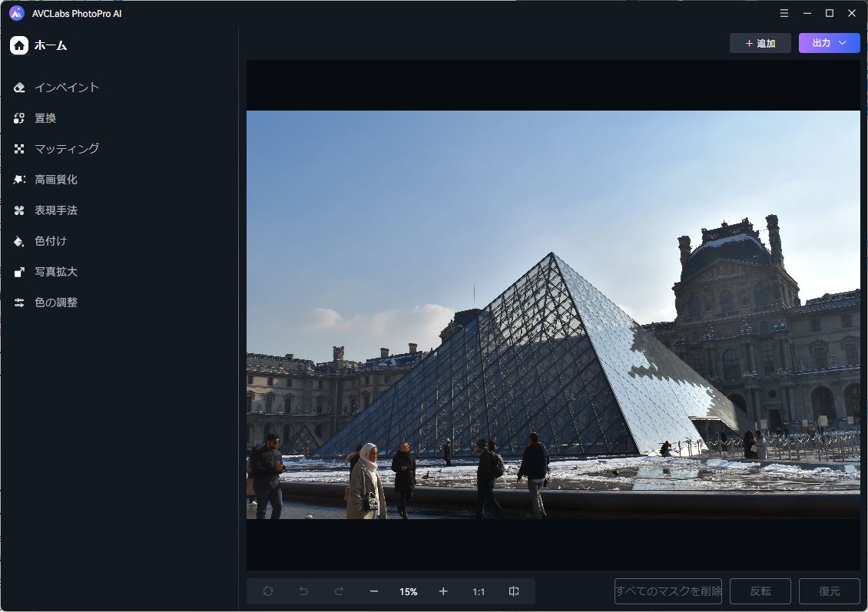Open the 表現手法 menu item
868x612 pixels.
pos(56,210)
